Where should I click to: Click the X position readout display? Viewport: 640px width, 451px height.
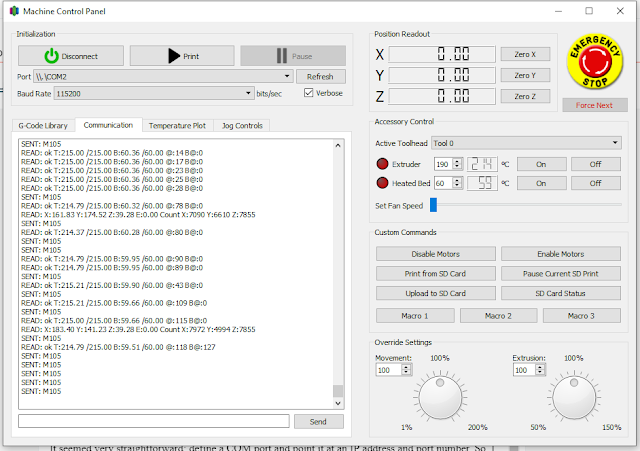pos(442,54)
